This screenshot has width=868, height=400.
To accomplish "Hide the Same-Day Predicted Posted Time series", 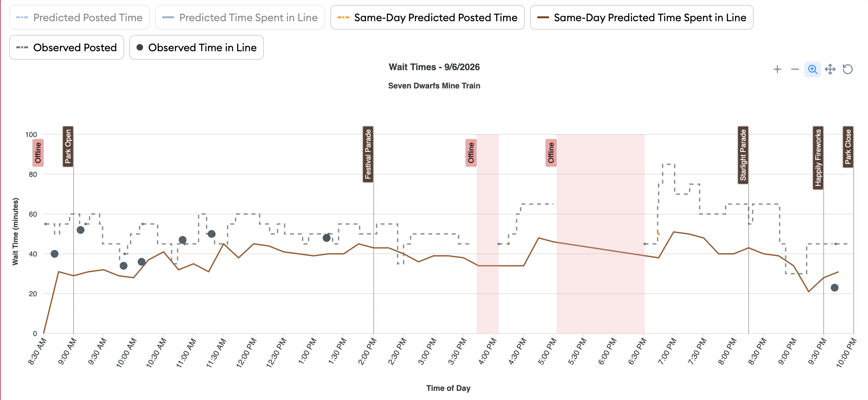I will pyautogui.click(x=427, y=17).
